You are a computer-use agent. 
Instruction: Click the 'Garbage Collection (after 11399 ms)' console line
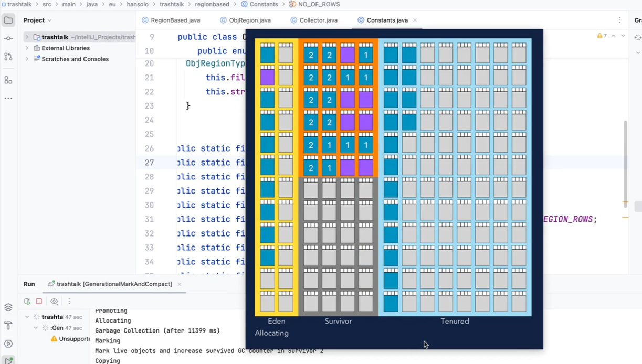coord(157,331)
